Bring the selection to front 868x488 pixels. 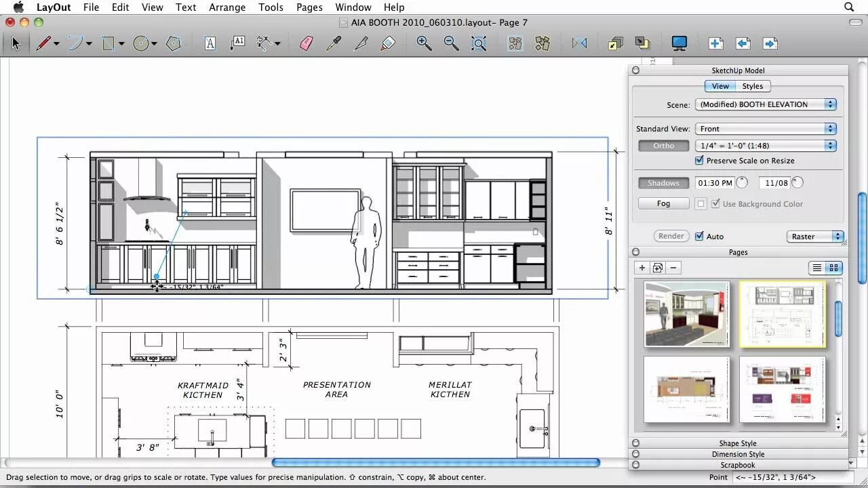tap(615, 43)
